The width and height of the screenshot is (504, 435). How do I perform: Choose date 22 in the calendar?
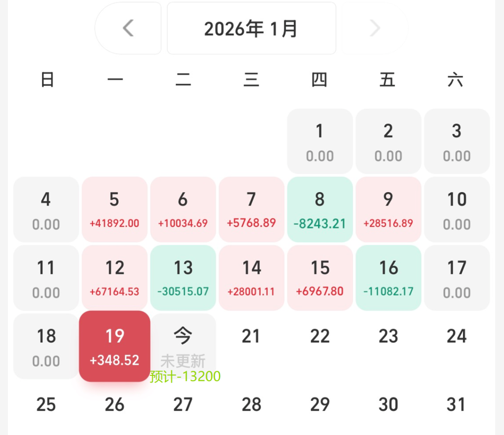tap(320, 337)
